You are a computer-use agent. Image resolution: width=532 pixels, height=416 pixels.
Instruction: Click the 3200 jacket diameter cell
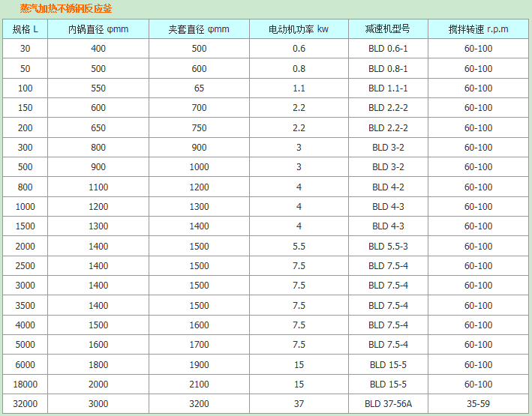coord(199,404)
